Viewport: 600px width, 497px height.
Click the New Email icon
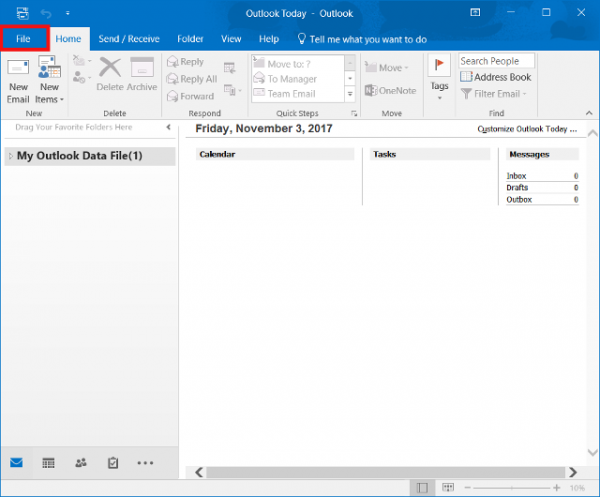(18, 80)
